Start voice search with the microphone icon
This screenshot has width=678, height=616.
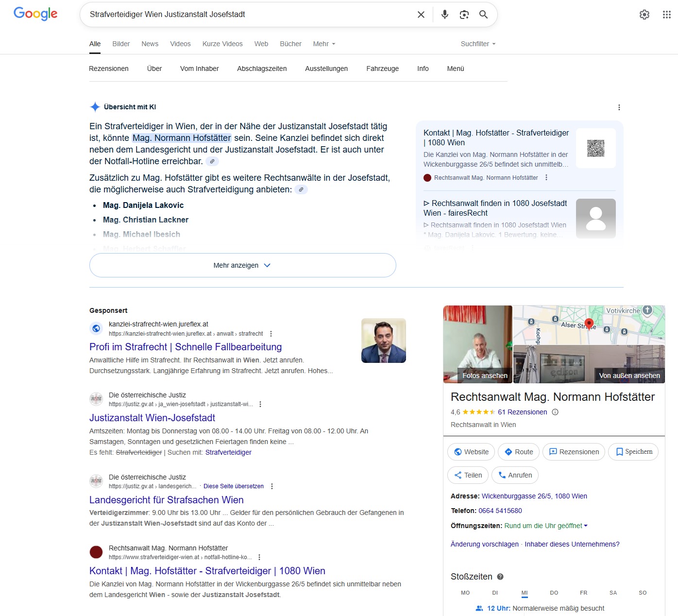(444, 15)
